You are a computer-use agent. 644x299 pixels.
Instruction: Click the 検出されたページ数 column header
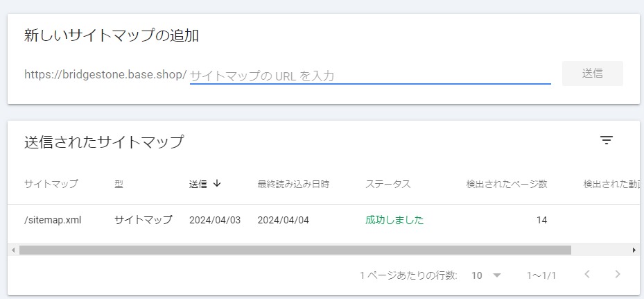click(507, 184)
